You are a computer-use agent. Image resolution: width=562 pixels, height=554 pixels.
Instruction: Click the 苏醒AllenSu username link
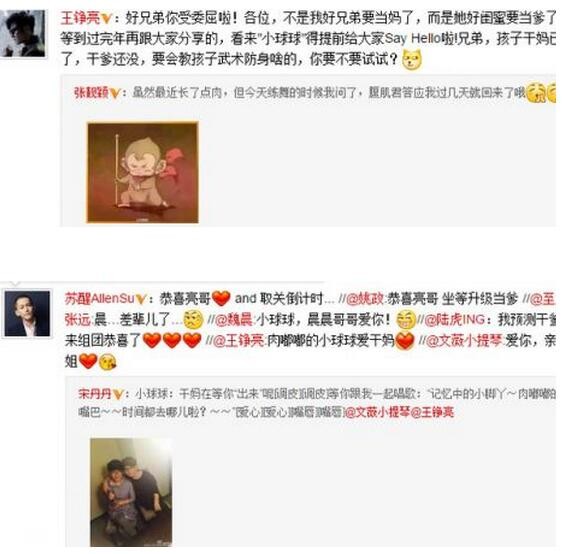[99, 299]
